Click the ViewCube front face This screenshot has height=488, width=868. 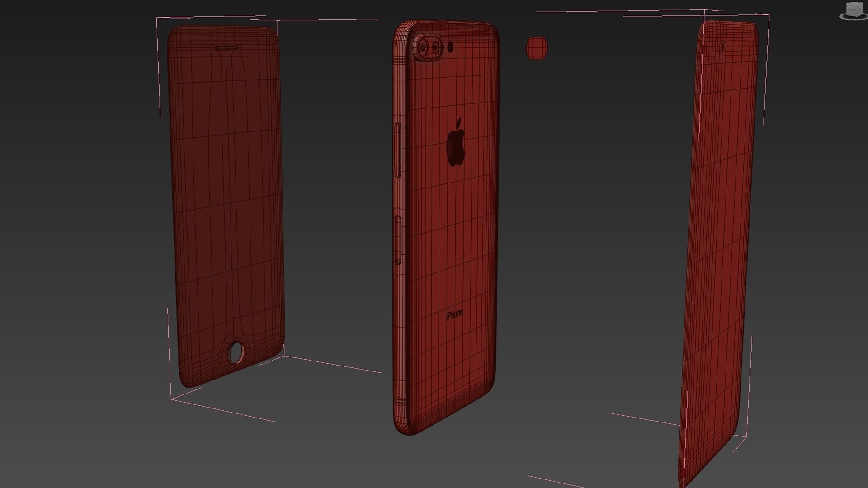tap(853, 9)
